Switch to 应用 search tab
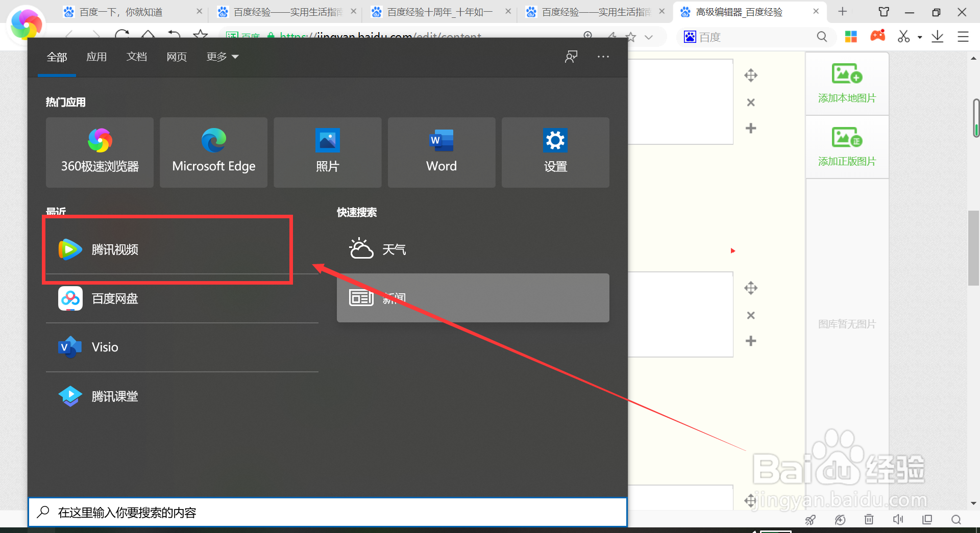The width and height of the screenshot is (980, 533). coord(96,57)
